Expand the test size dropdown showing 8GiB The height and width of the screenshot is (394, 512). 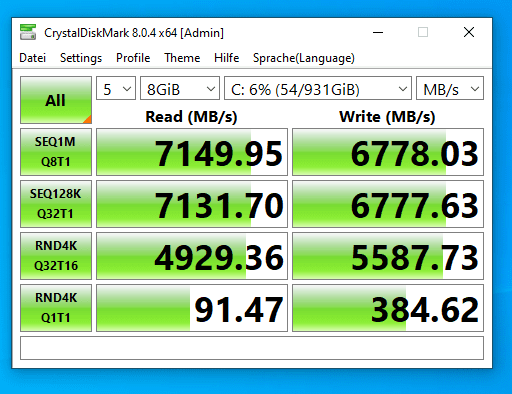pyautogui.click(x=180, y=88)
